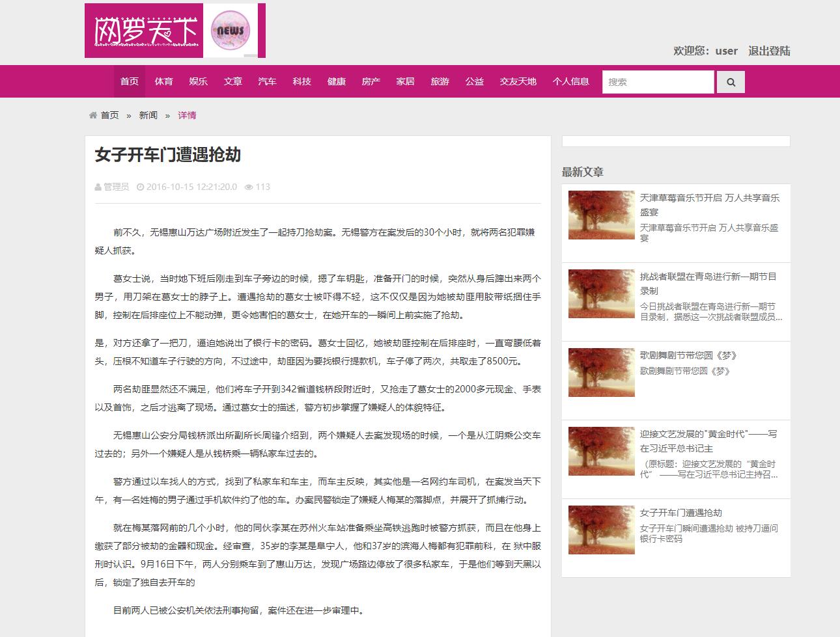Open the 科技 category

point(301,81)
